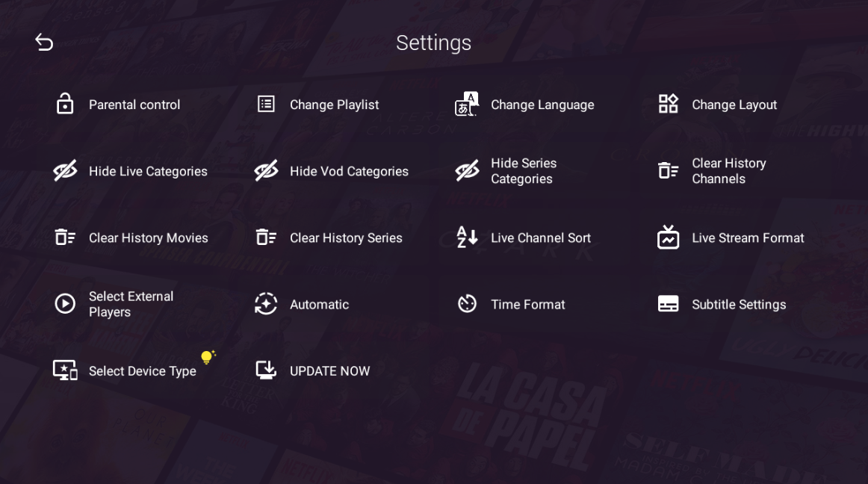Click the yellow lightbulb near Select Device Type
The width and height of the screenshot is (868, 484).
(x=208, y=356)
